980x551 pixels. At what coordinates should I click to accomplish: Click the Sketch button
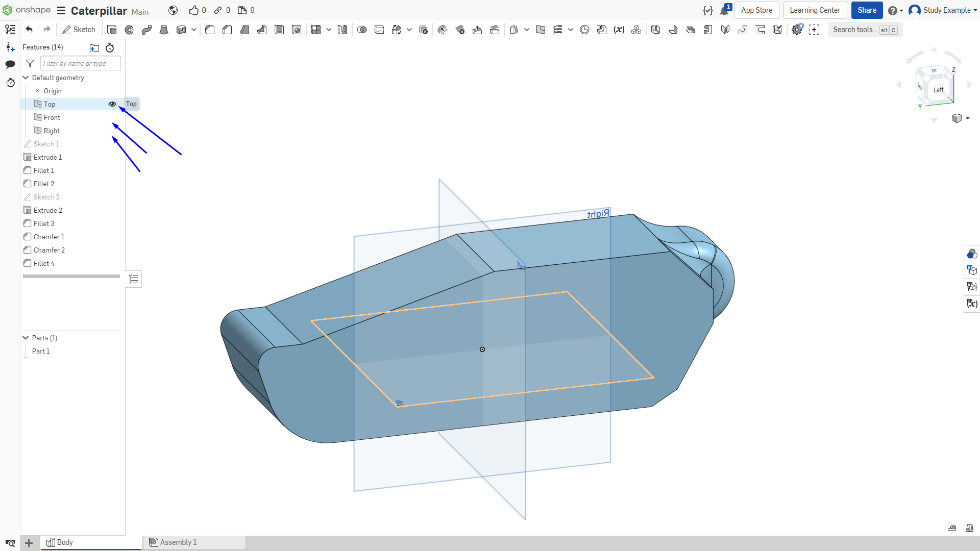79,30
